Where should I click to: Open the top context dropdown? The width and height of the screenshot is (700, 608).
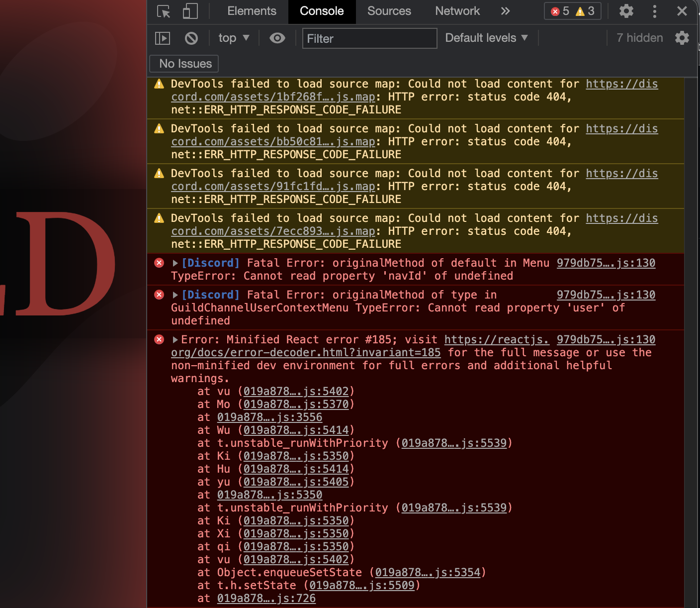click(234, 38)
